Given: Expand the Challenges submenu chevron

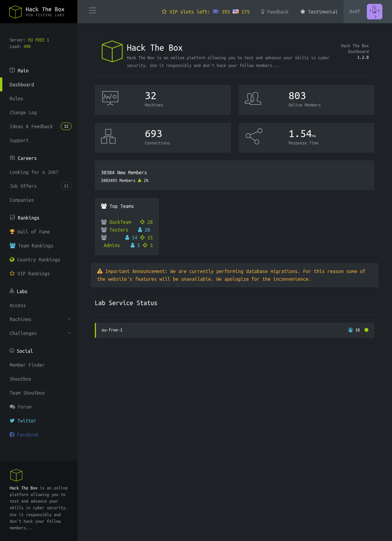Looking at the screenshot, I should coord(69,333).
